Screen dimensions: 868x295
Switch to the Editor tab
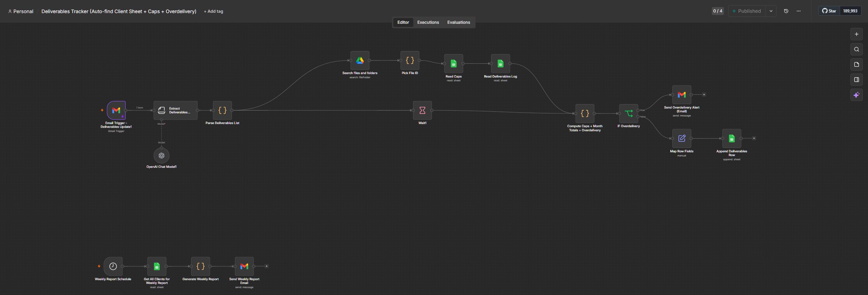(x=403, y=22)
